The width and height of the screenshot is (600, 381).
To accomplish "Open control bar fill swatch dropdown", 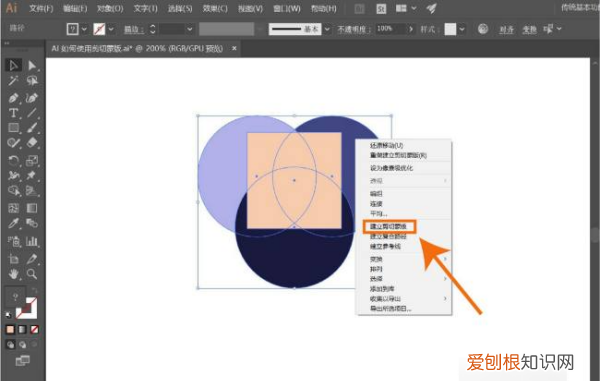I will pos(84,29).
